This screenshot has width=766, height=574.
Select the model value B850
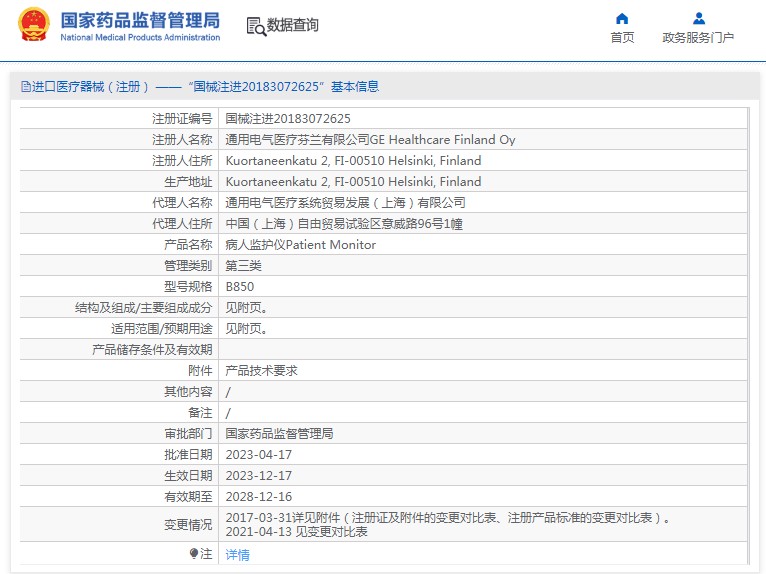(239, 287)
